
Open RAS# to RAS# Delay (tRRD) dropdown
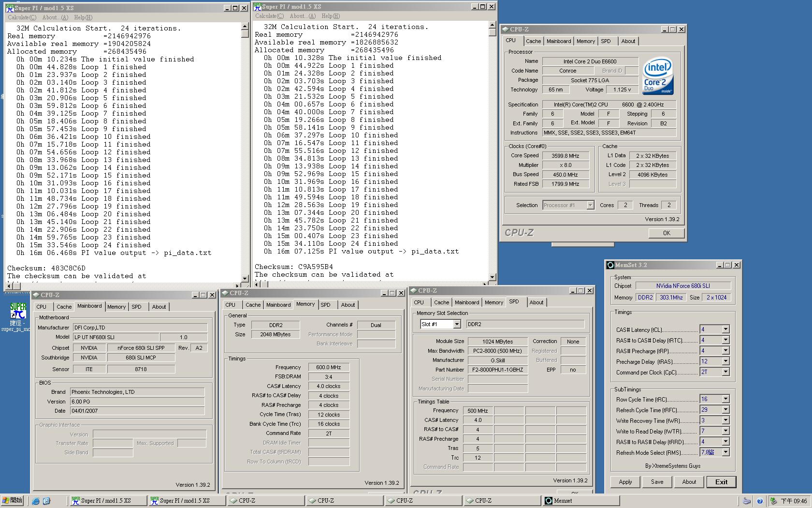click(725, 442)
